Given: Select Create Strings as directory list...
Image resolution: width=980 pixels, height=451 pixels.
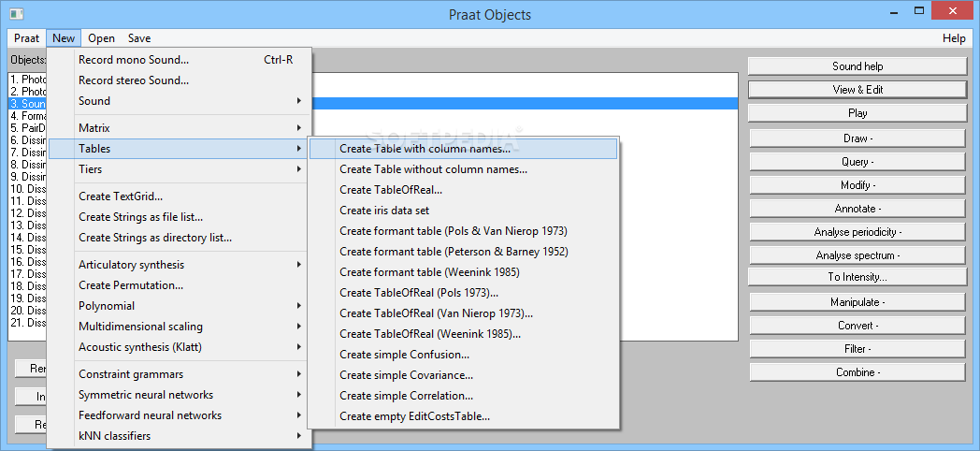Looking at the screenshot, I should [180, 238].
